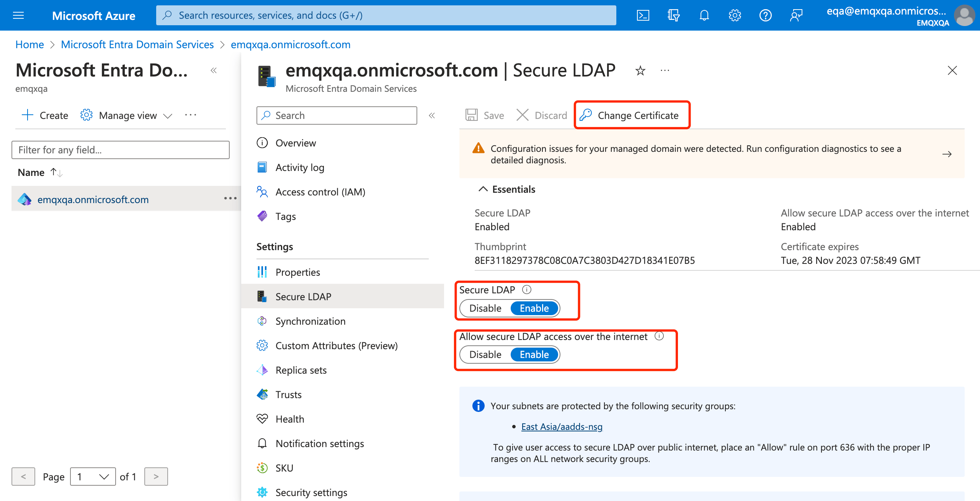
Task: Select the Synchronization settings item
Action: pos(310,321)
